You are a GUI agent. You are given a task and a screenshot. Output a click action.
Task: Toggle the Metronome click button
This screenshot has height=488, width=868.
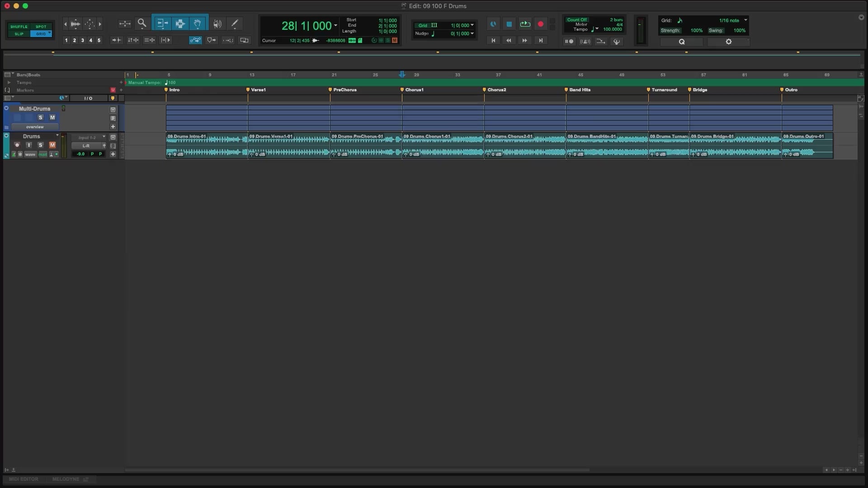point(585,42)
